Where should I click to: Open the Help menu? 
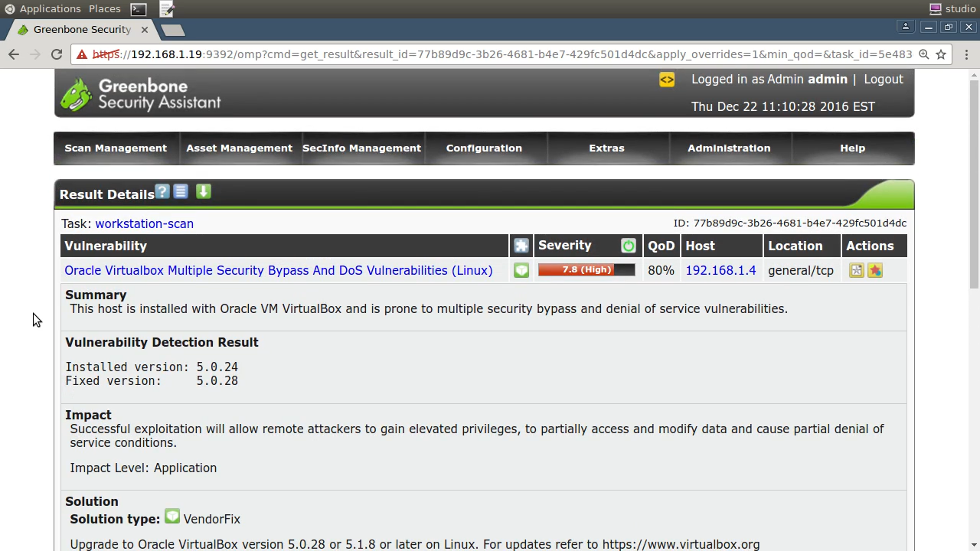pyautogui.click(x=852, y=148)
